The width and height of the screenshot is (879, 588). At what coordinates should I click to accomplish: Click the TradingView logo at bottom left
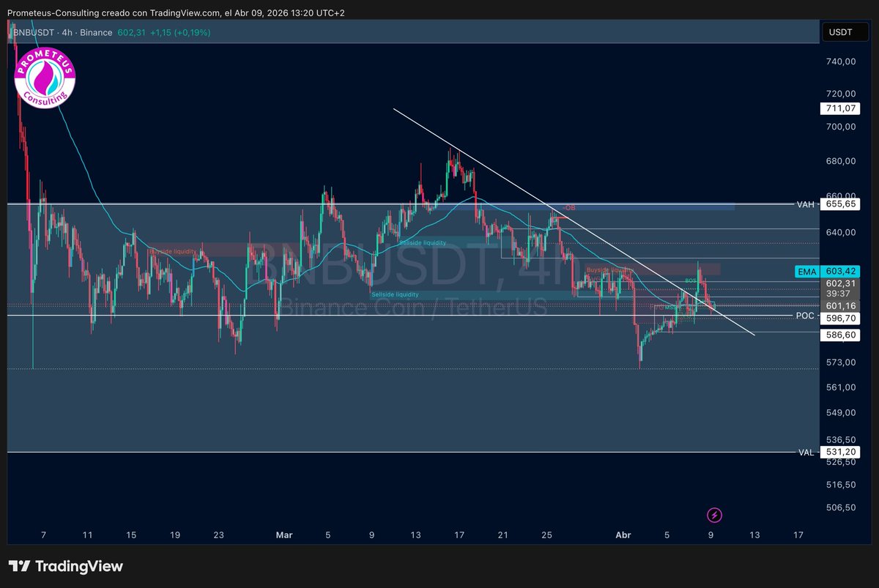(x=66, y=566)
